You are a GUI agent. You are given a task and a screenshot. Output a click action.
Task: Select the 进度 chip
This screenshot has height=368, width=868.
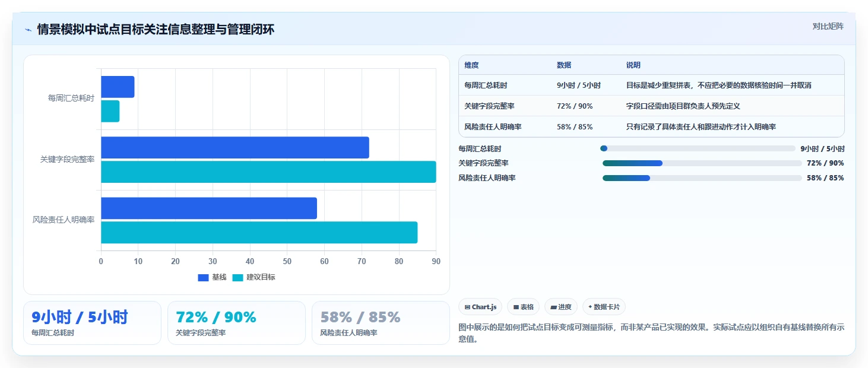coord(561,307)
